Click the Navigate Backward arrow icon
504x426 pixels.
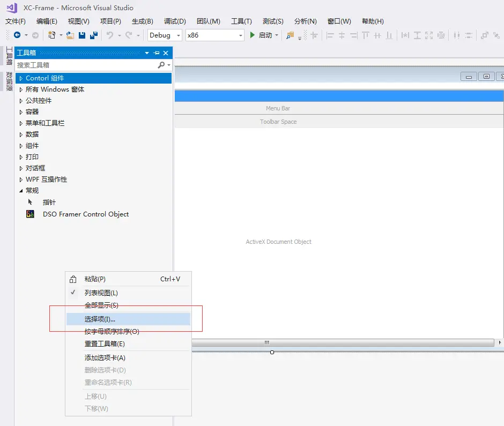tap(17, 35)
